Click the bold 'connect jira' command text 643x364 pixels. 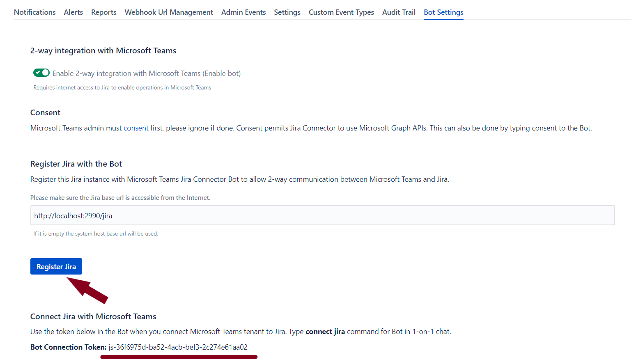click(325, 332)
